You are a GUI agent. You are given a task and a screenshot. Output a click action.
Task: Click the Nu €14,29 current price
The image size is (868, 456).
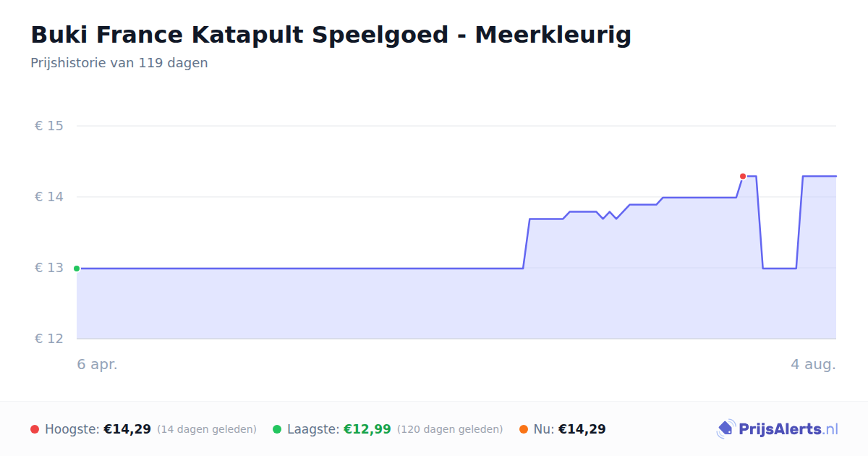(x=582, y=429)
